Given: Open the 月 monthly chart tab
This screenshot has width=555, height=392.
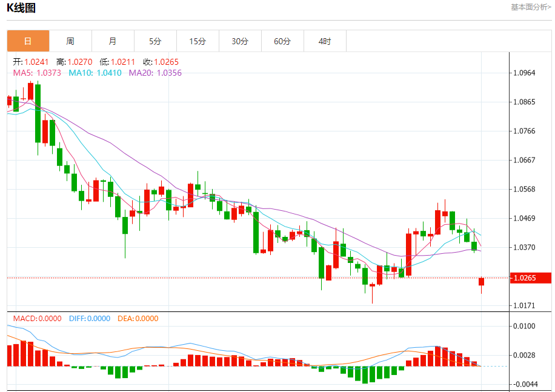Looking at the screenshot, I should pos(113,41).
